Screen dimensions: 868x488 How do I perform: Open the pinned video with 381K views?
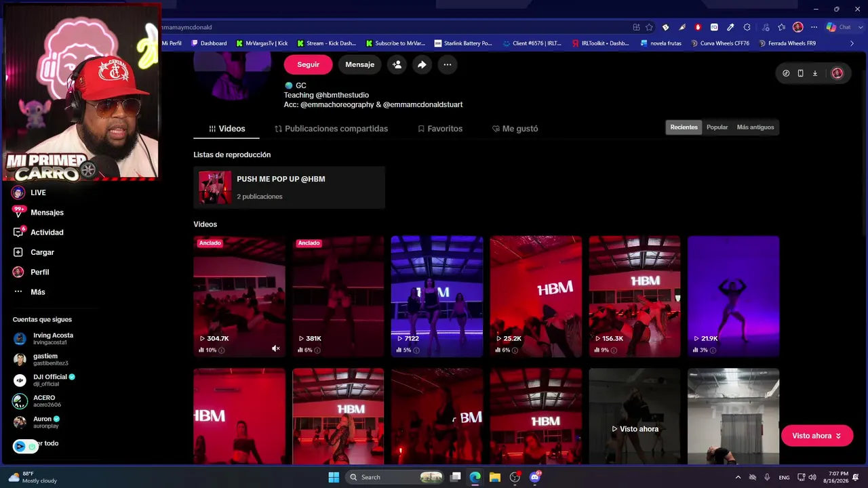tap(338, 296)
